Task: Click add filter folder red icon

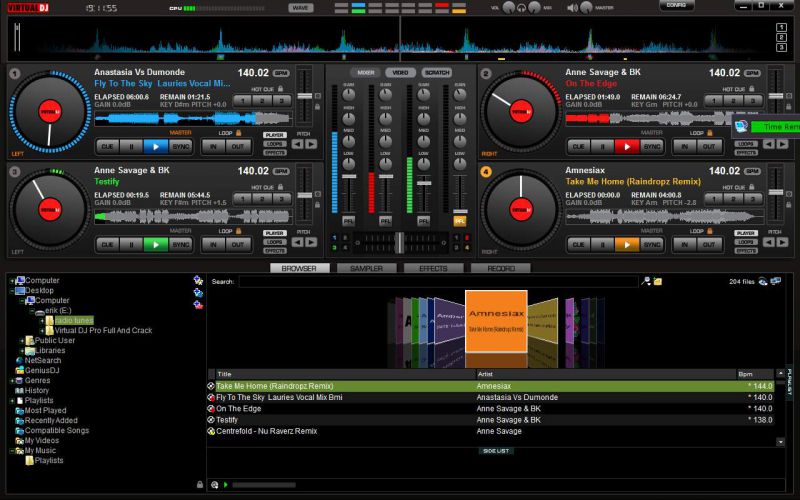Action: point(198,305)
